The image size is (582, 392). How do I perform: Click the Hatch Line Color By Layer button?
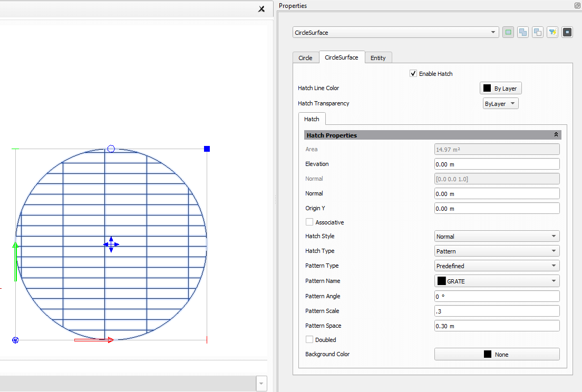[500, 89]
